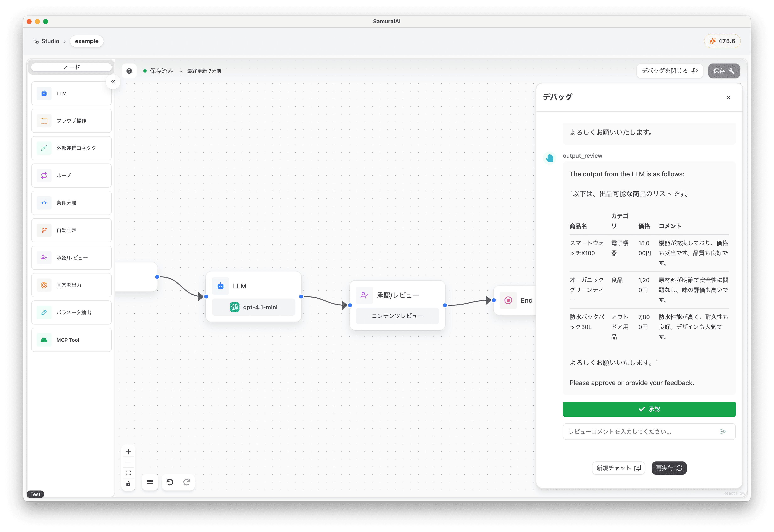The width and height of the screenshot is (774, 532).
Task: Click the 承認/レビュー node on canvas
Action: click(x=397, y=296)
